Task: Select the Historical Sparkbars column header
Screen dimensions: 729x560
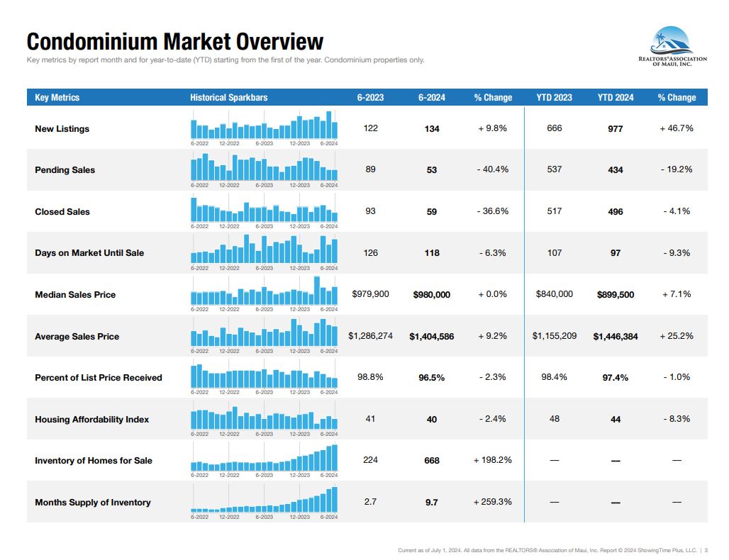Action: click(x=229, y=98)
